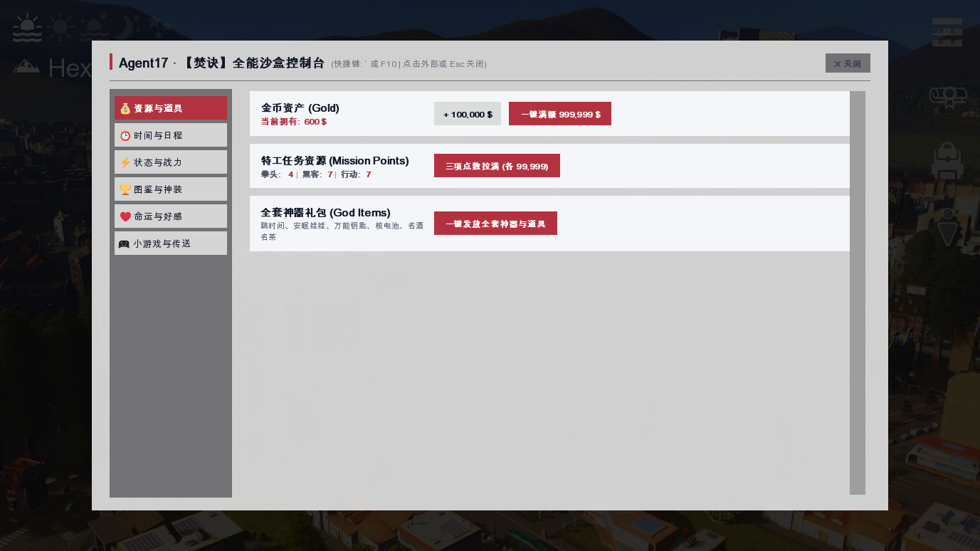Viewport: 980px width, 551px height.
Task: Click the daytime sun icon
Action: tap(61, 28)
